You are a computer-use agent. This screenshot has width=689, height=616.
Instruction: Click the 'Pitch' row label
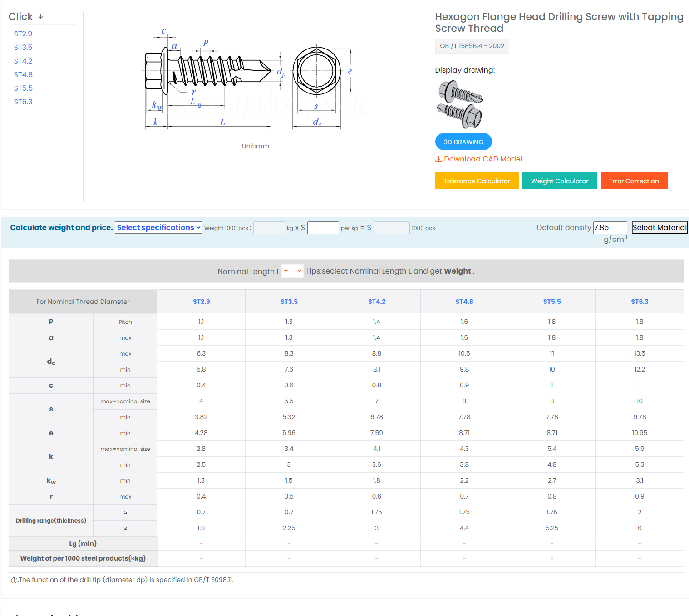point(125,322)
